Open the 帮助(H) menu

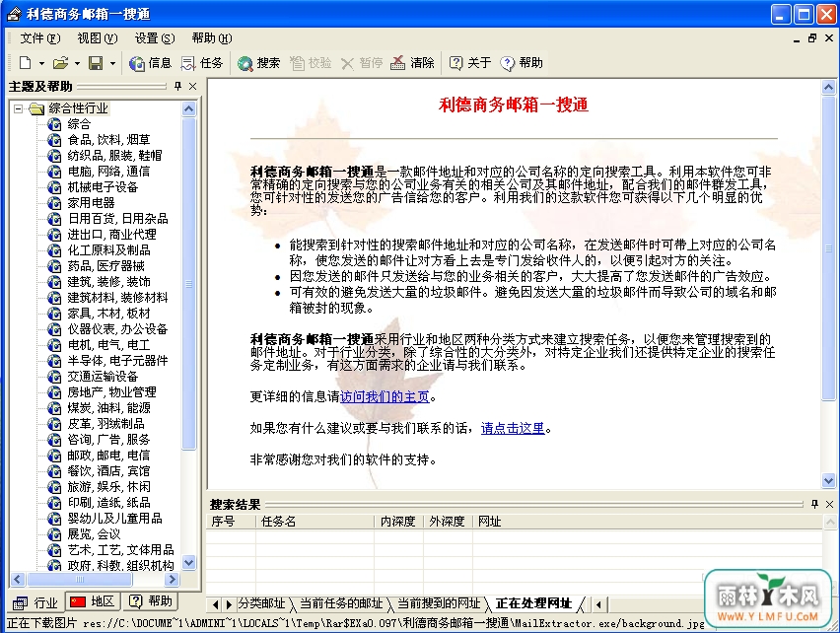[x=212, y=38]
